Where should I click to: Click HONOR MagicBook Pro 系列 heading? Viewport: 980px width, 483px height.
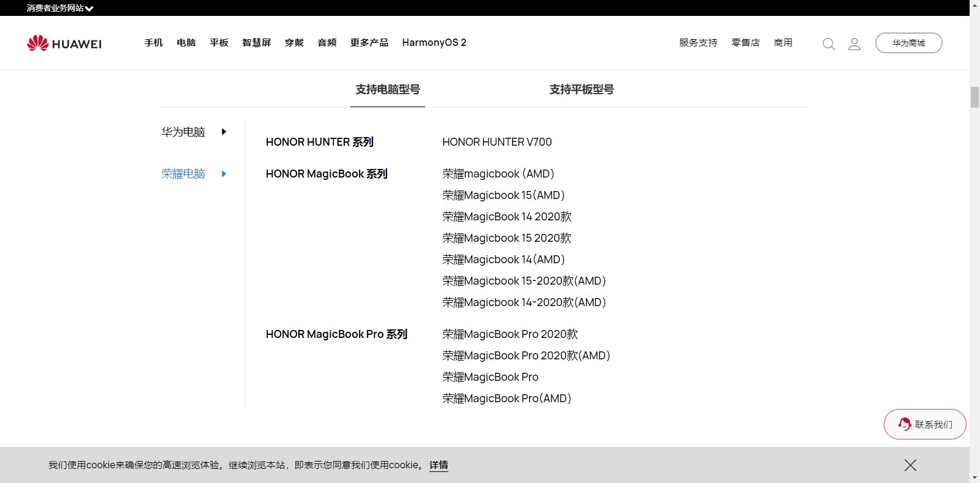(x=336, y=334)
